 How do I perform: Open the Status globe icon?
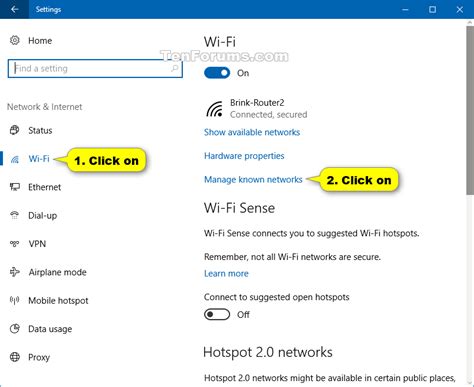coord(15,130)
